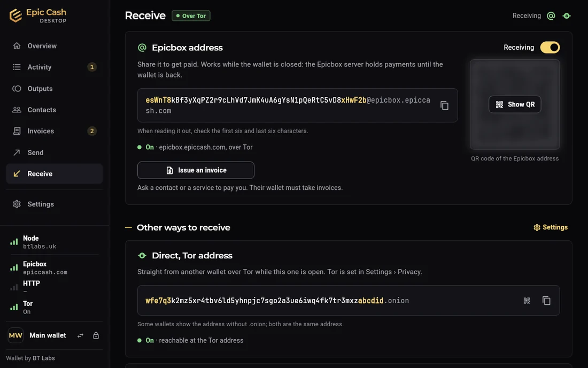
Task: Click the Contacts people icon
Action: [x=17, y=110]
